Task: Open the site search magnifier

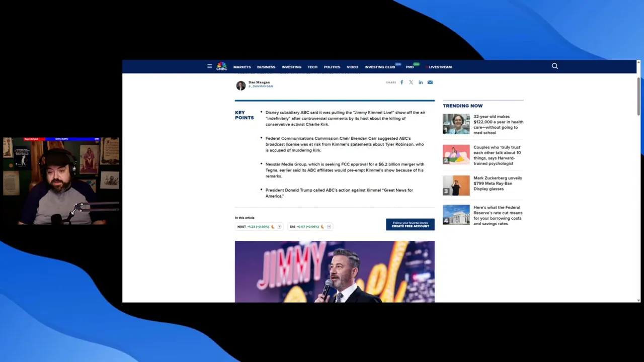Action: tap(555, 66)
